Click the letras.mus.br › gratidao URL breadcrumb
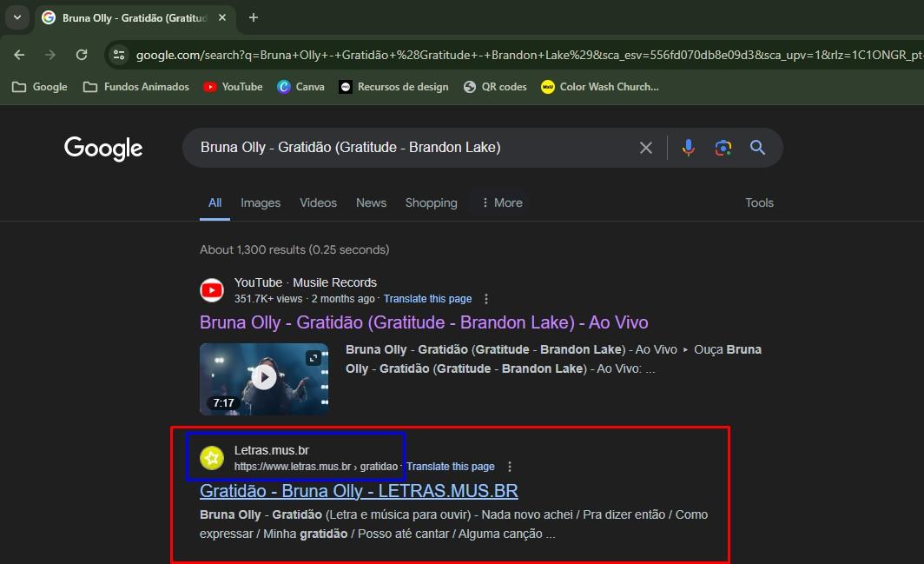This screenshot has height=564, width=924. [x=316, y=467]
